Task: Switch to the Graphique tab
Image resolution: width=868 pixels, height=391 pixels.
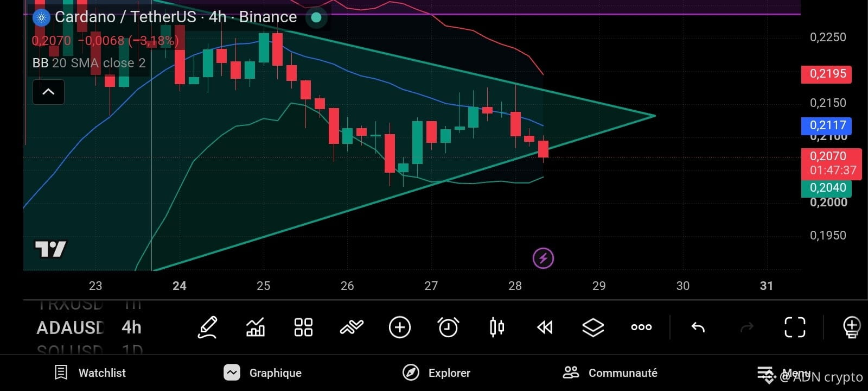Action: coord(263,373)
